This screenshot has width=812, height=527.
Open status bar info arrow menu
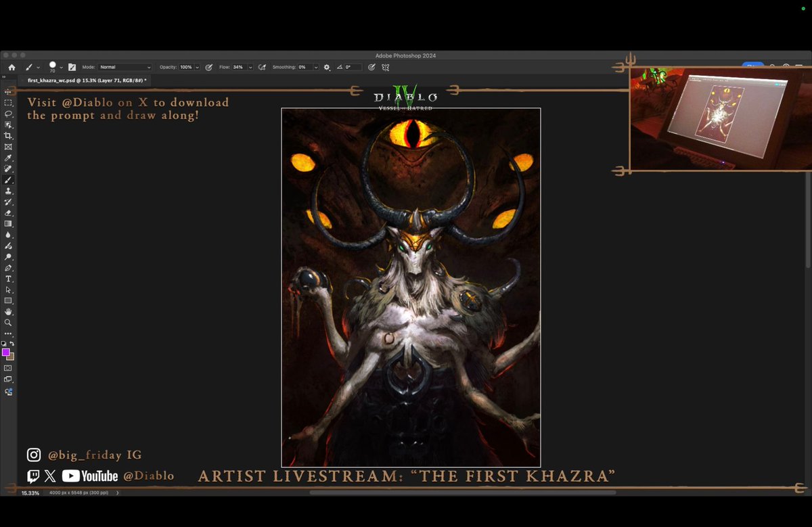click(x=117, y=493)
